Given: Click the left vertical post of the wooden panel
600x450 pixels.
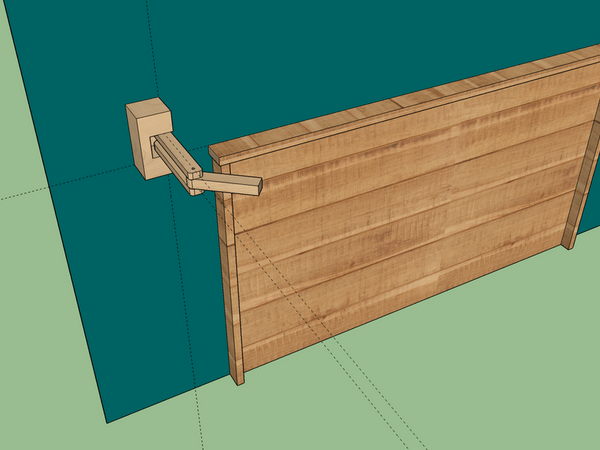Looking at the screenshot, I should 230,290.
